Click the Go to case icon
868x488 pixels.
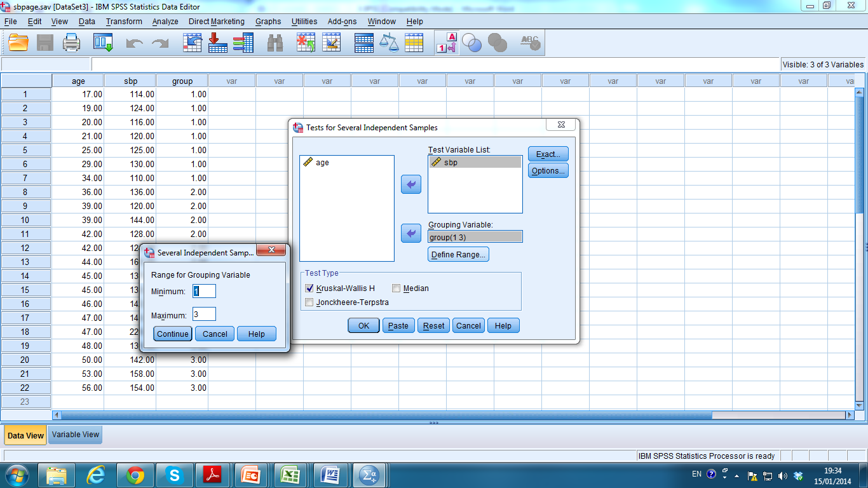[192, 43]
